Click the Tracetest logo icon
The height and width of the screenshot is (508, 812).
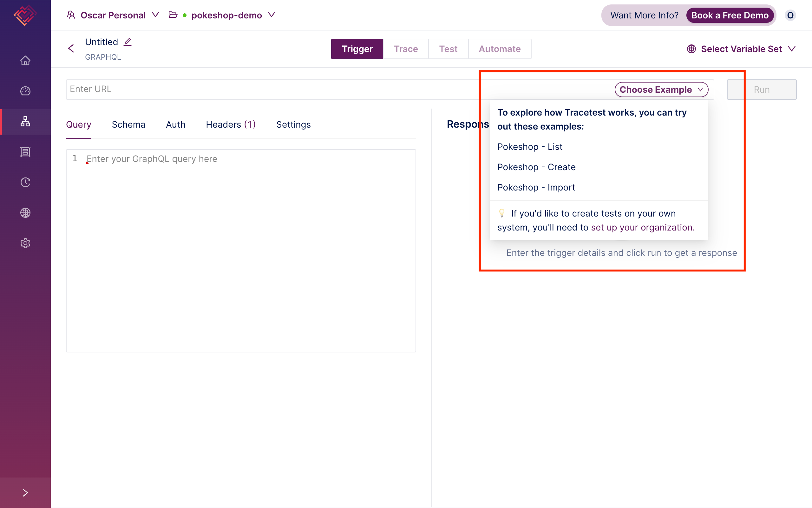(25, 15)
